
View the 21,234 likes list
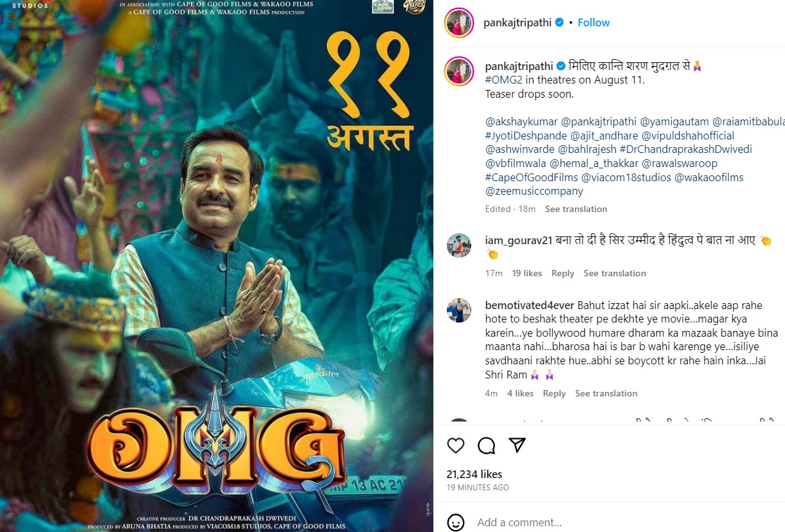[474, 474]
